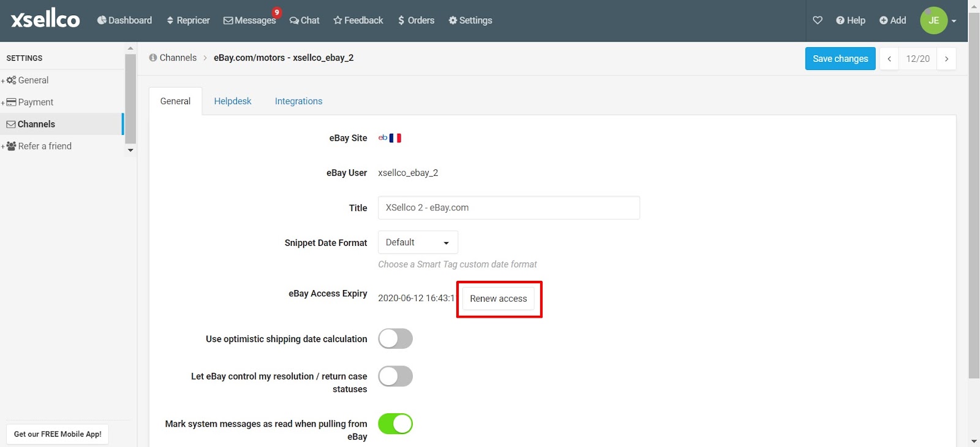Open Settings from top navigation

pos(470,20)
